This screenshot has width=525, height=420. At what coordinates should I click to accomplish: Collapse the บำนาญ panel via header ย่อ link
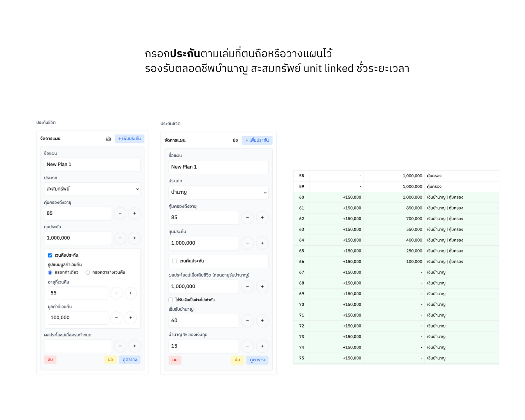tap(235, 140)
